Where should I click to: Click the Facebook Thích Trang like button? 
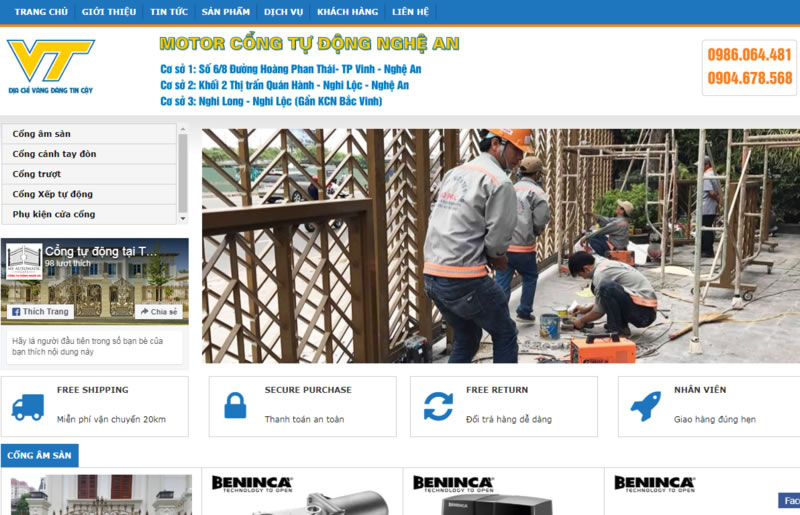click(40, 311)
